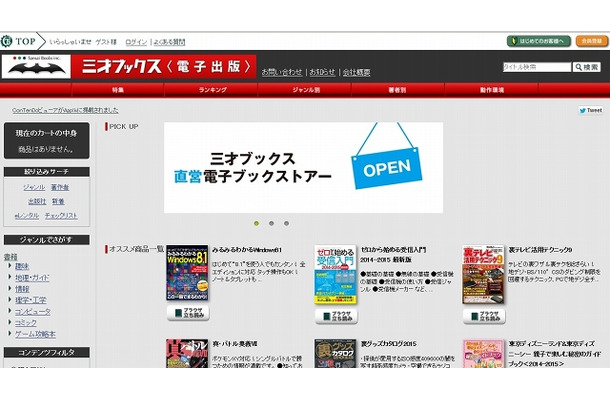This screenshot has height=400, width=610.
Task: Click ブラウザ立ち読み under 受信入門 book
Action: pos(337,316)
